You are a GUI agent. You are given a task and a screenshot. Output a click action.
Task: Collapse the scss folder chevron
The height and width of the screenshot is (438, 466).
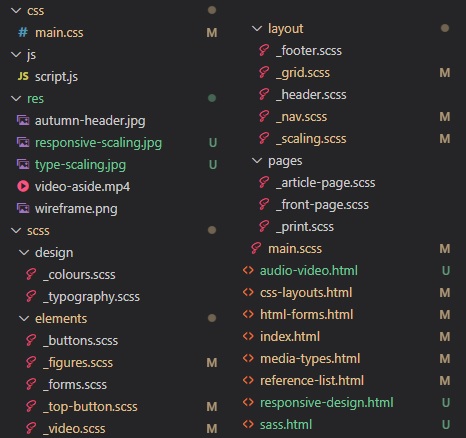click(x=16, y=230)
